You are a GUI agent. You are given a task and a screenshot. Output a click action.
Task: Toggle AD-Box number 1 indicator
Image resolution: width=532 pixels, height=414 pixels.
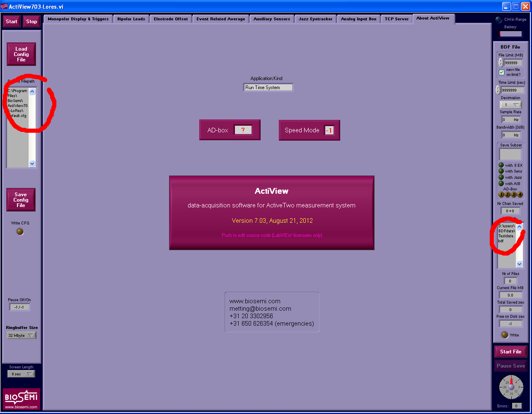click(x=501, y=194)
